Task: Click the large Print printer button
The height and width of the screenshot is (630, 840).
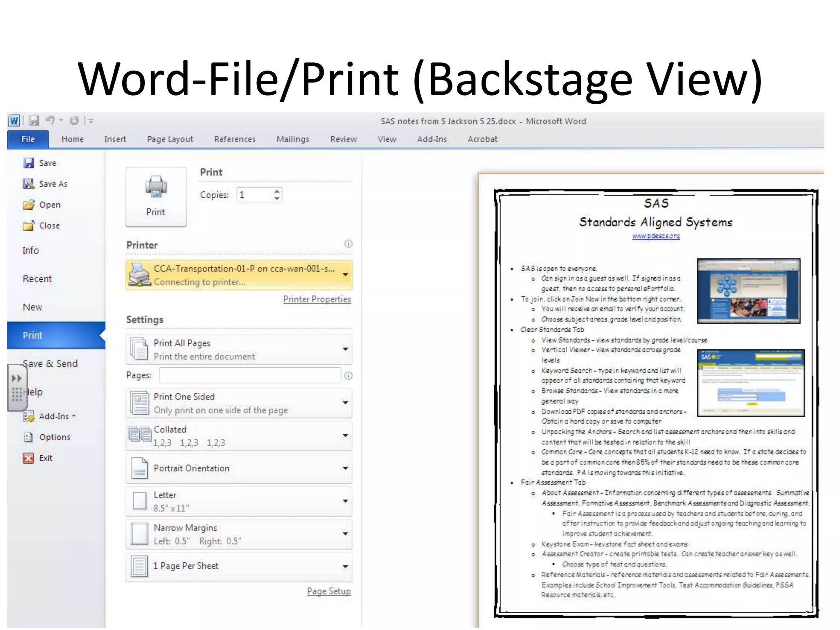Action: [x=156, y=197]
